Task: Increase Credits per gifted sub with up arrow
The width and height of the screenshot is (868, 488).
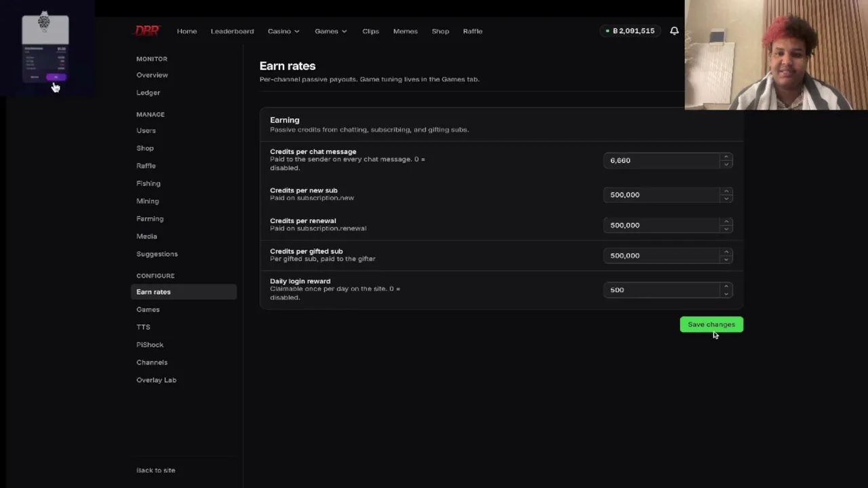Action: coord(726,252)
